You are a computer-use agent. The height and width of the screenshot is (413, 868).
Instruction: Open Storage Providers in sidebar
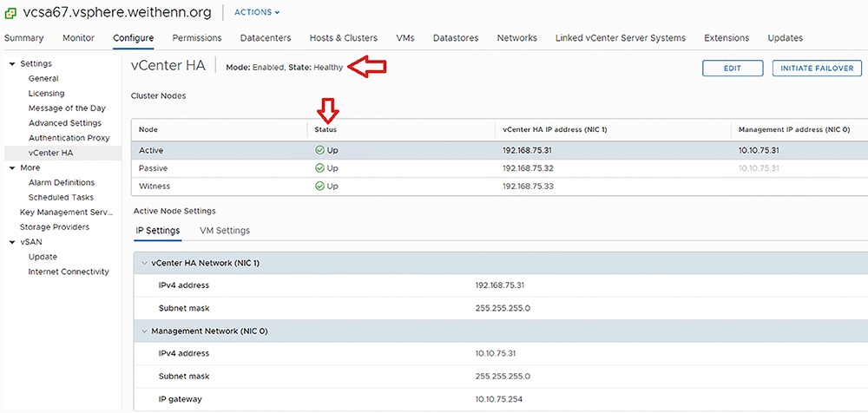click(x=54, y=227)
